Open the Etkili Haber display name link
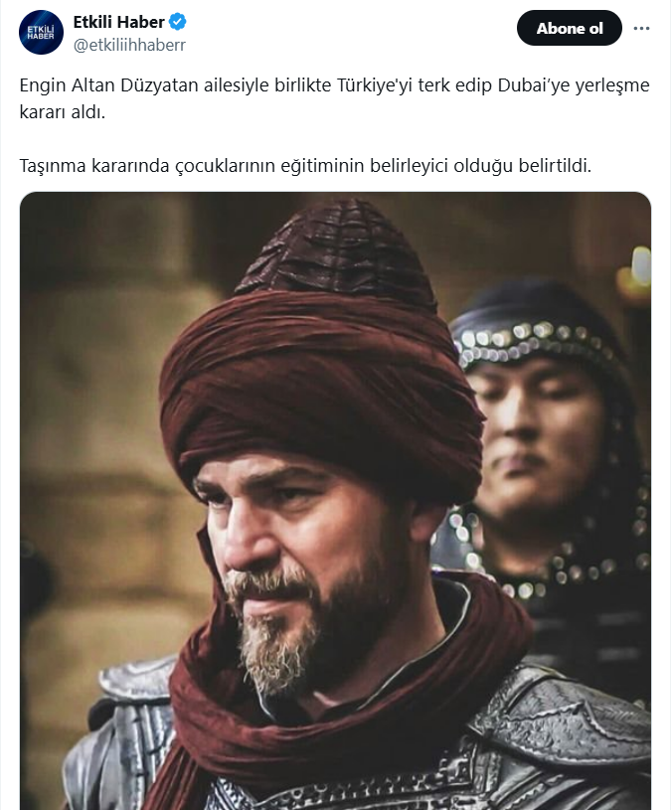This screenshot has width=672, height=810. pos(119,22)
